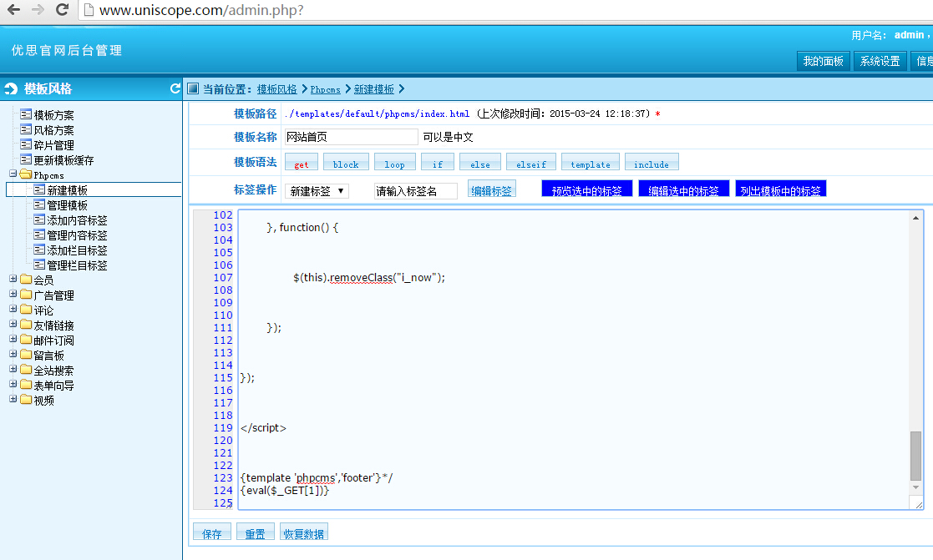
Task: Expand the 表单向导 tree node
Action: 13,384
